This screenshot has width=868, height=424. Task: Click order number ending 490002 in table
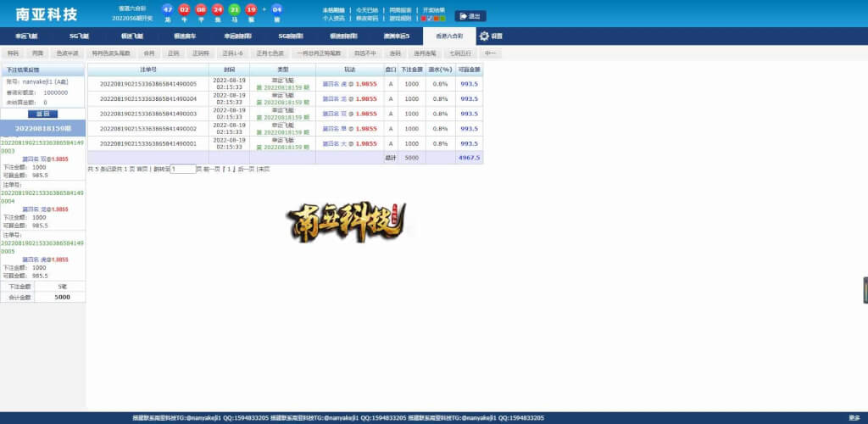148,129
